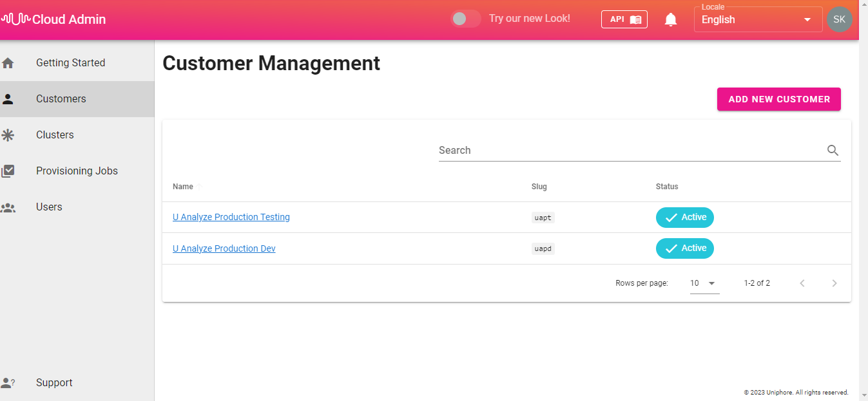This screenshot has width=868, height=401.
Task: Click the Support help icon
Action: [x=8, y=383]
